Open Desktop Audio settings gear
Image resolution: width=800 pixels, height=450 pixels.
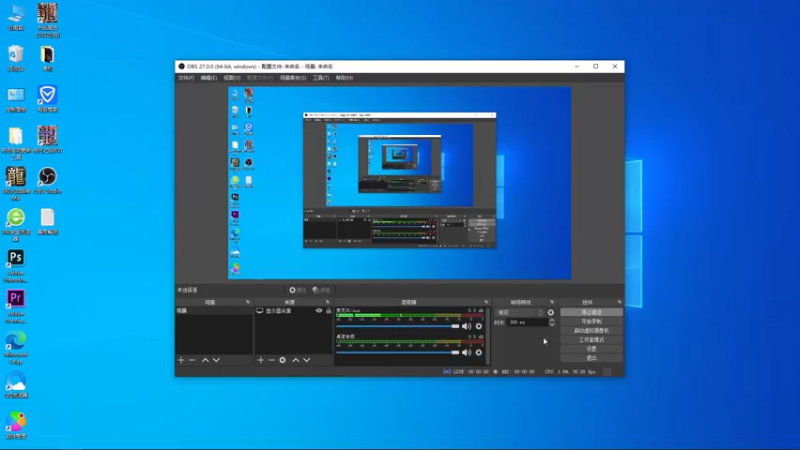click(x=479, y=353)
